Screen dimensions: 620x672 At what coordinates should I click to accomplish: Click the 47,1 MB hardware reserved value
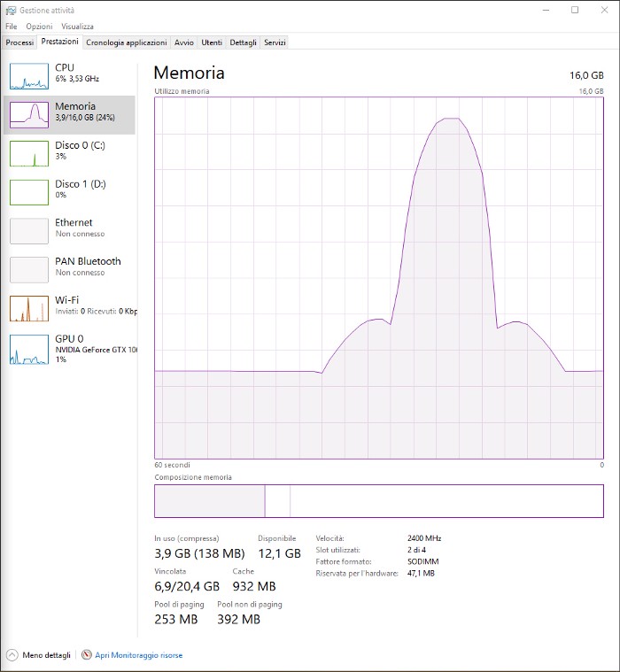(x=421, y=573)
